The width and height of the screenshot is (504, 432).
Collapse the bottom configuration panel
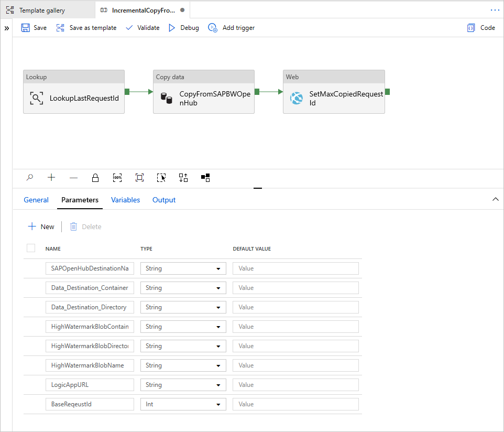click(x=496, y=199)
